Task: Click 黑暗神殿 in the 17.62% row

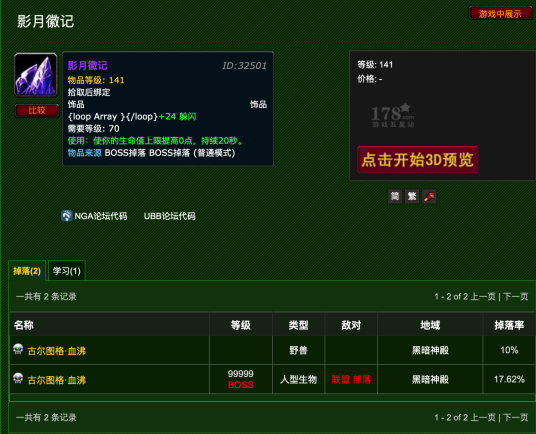Action: [430, 379]
